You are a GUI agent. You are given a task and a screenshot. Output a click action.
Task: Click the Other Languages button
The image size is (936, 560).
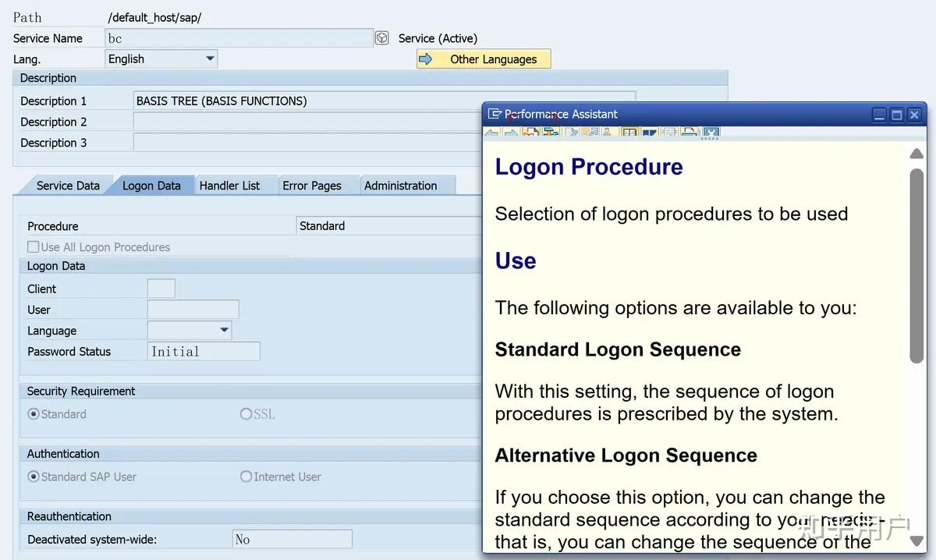click(x=483, y=58)
